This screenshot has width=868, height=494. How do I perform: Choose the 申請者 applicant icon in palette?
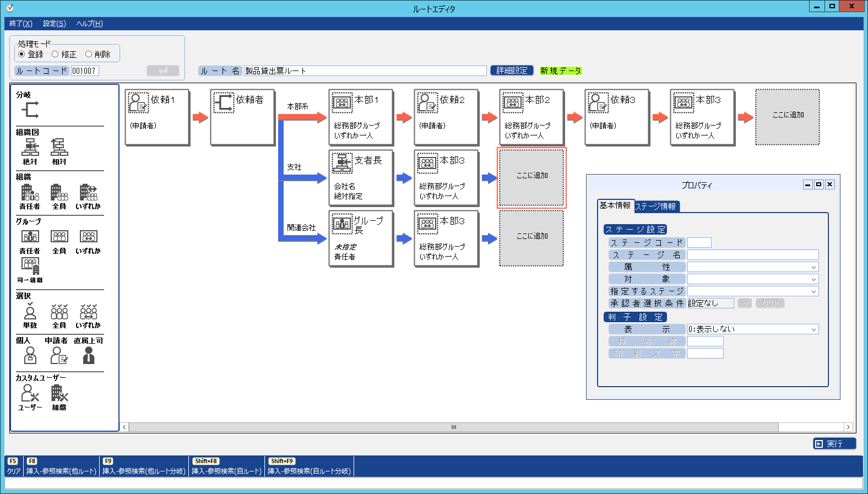[x=58, y=356]
